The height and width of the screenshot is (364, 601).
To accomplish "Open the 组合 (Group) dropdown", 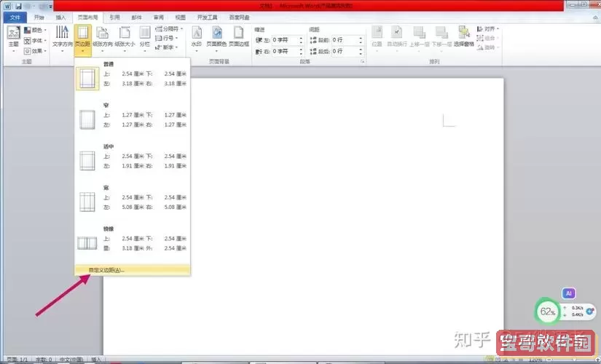I will [487, 38].
